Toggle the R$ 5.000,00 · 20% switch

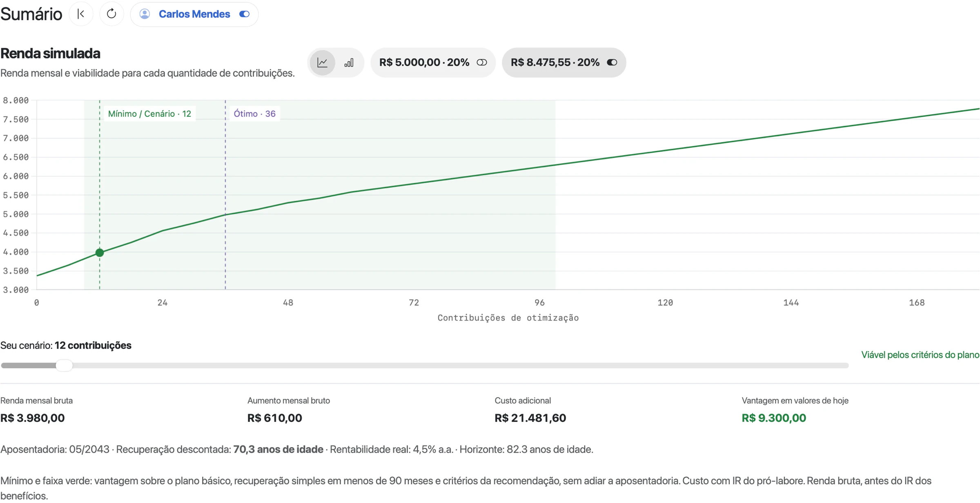482,62
